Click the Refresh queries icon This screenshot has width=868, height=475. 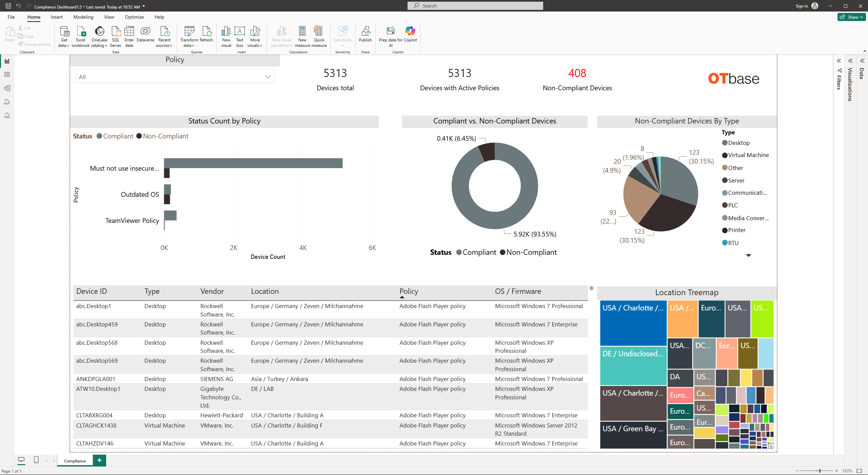pos(206,32)
